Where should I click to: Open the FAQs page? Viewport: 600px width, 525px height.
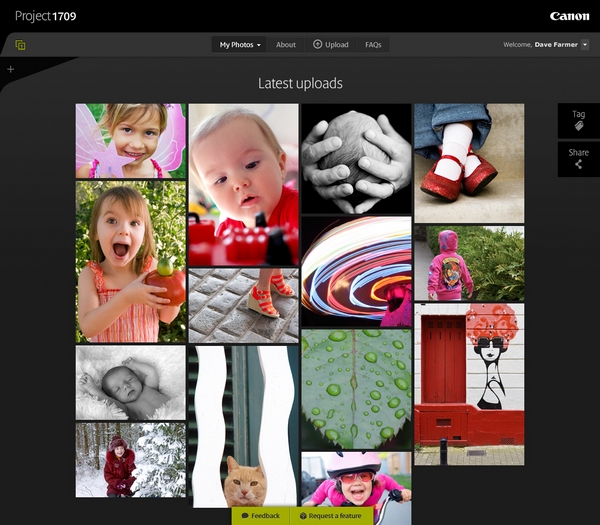tap(373, 45)
